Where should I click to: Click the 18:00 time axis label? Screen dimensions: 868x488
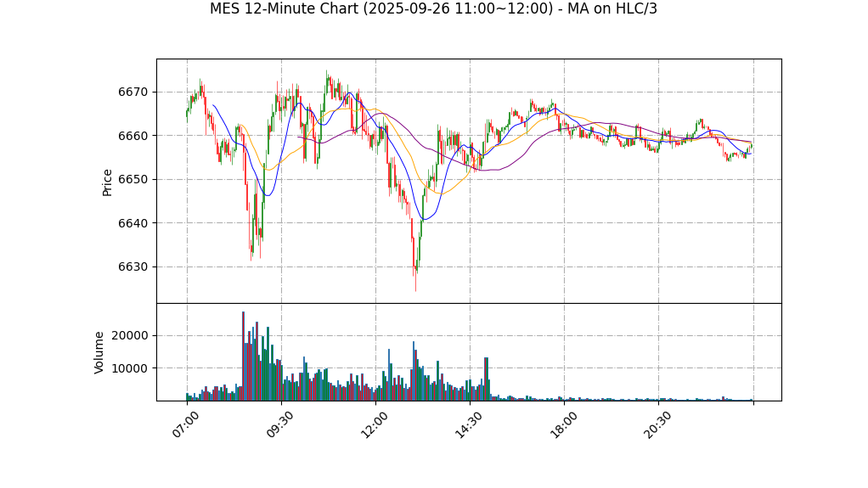coord(563,425)
